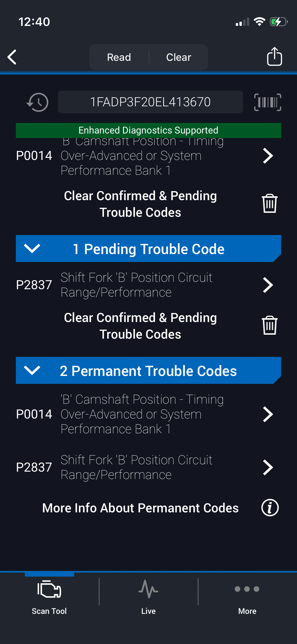297x644 pixels.
Task: Open the More dots icon
Action: pyautogui.click(x=247, y=589)
